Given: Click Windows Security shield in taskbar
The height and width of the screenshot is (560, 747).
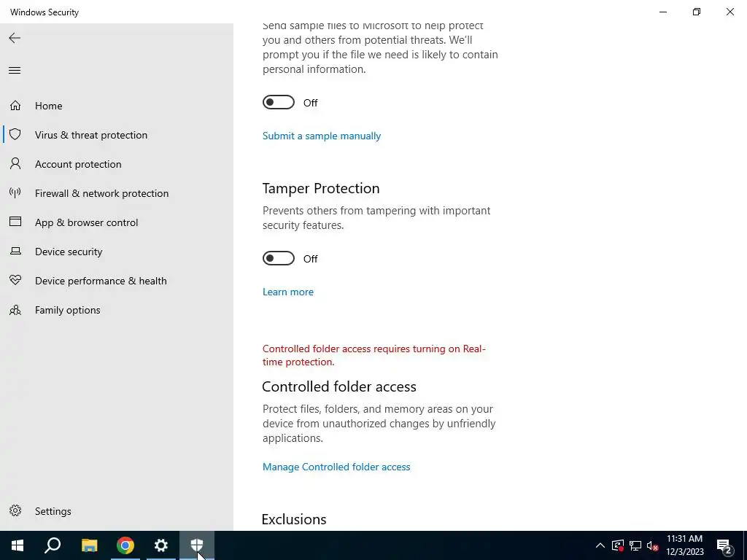Looking at the screenshot, I should 197,545.
